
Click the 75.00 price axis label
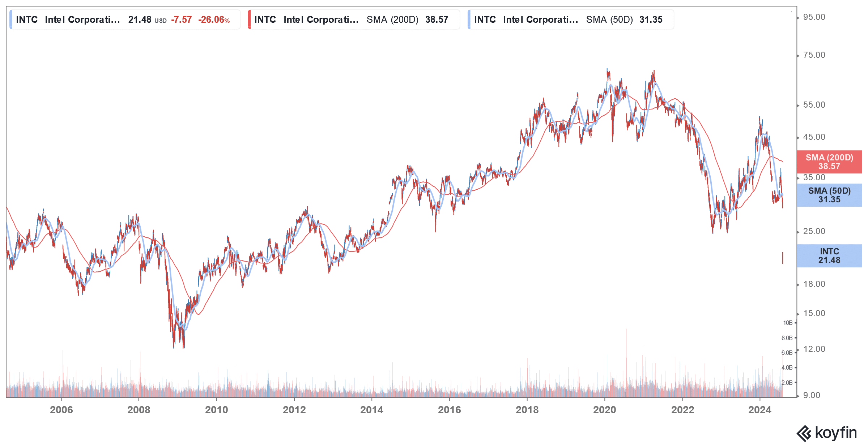coord(814,55)
